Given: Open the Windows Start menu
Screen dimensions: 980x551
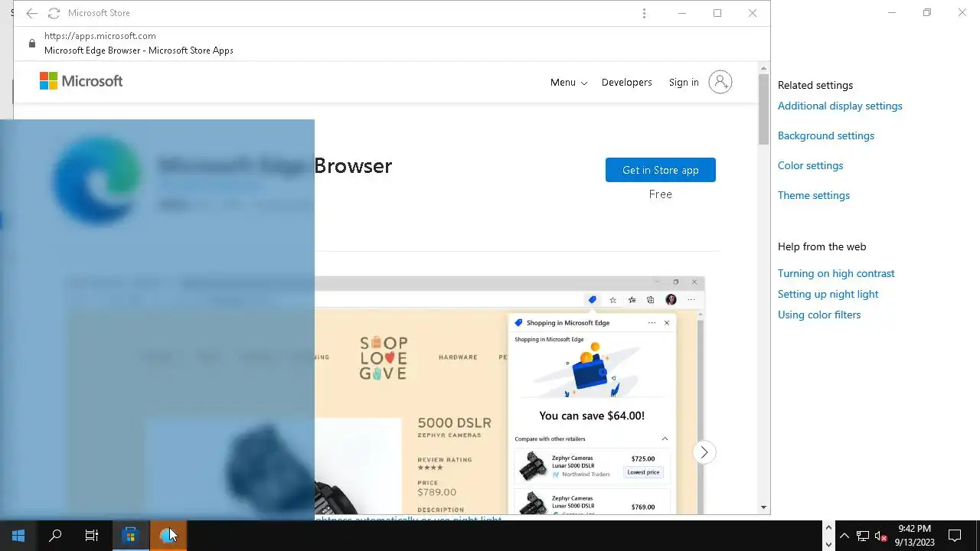Looking at the screenshot, I should (x=18, y=536).
